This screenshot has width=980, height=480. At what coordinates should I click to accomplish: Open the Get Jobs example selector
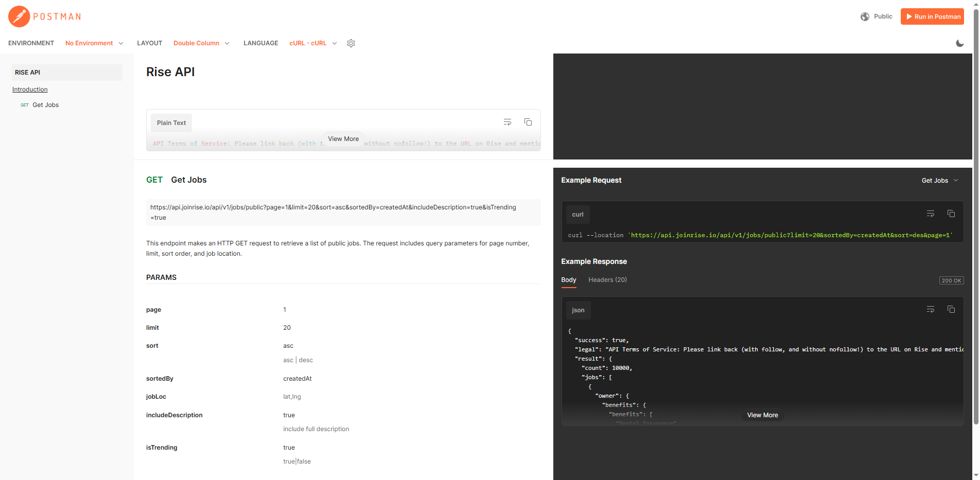tap(939, 180)
